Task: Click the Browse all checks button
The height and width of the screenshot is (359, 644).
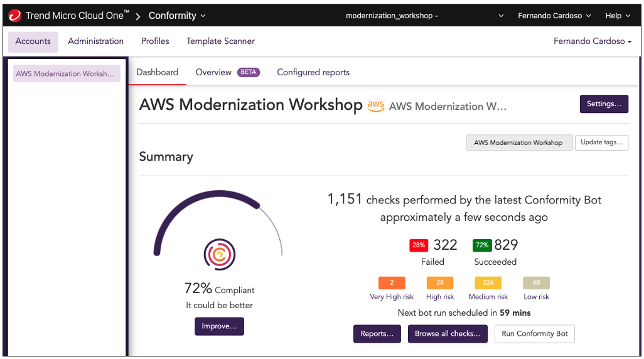Action: [448, 333]
